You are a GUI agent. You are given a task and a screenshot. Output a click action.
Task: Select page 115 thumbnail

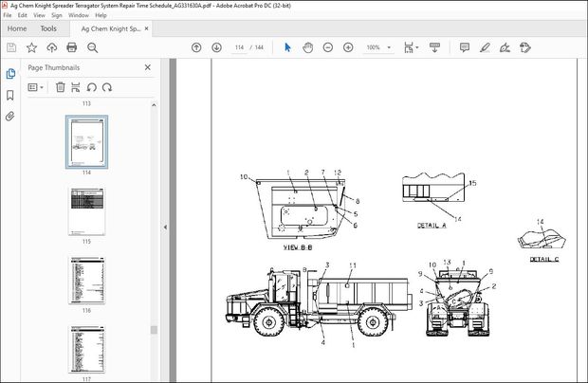(86, 211)
